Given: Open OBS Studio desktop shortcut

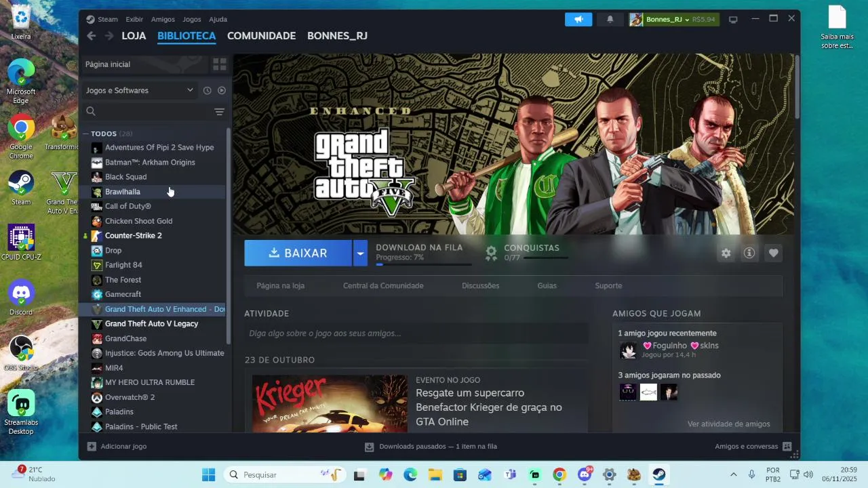Looking at the screenshot, I should click(21, 354).
